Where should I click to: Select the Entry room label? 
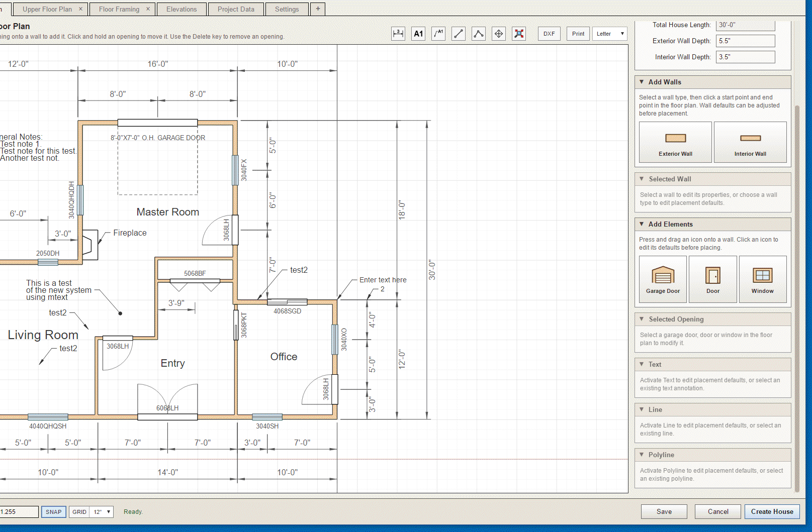pyautogui.click(x=173, y=363)
